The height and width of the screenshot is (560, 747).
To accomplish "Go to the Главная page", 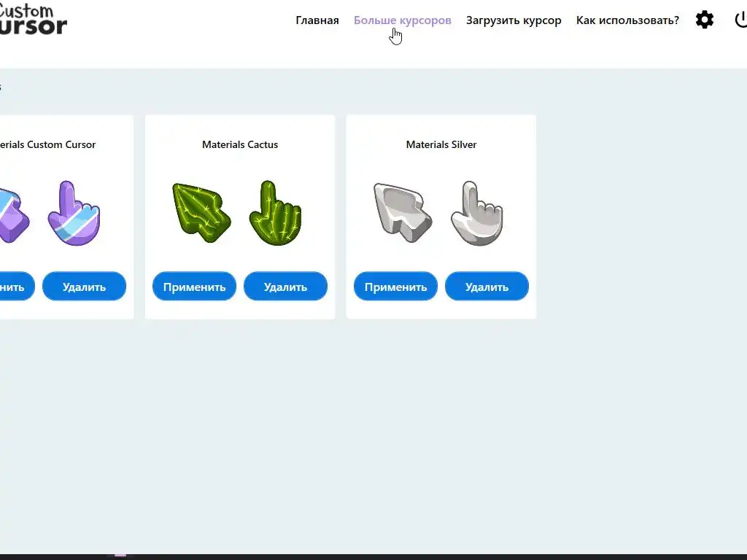I will coord(317,20).
